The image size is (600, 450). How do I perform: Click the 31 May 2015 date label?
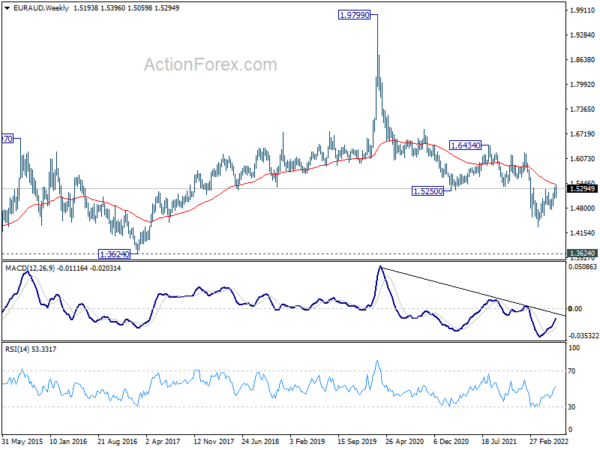pyautogui.click(x=22, y=441)
